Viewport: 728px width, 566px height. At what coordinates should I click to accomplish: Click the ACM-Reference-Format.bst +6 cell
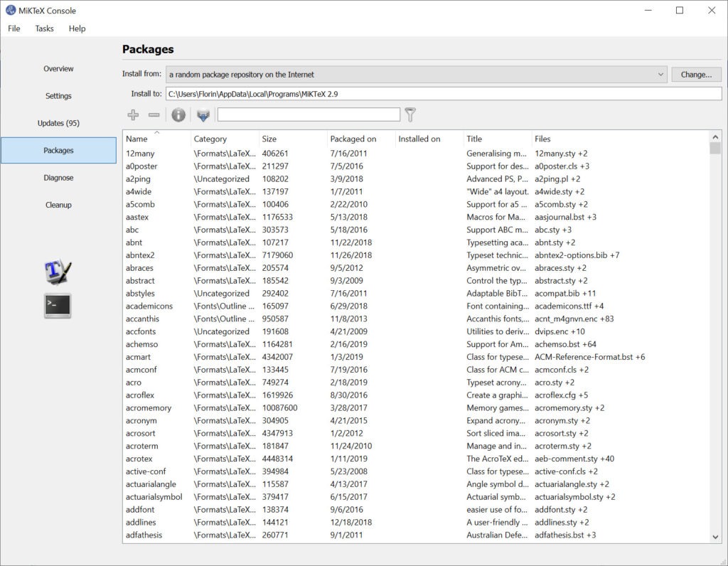pyautogui.click(x=589, y=357)
